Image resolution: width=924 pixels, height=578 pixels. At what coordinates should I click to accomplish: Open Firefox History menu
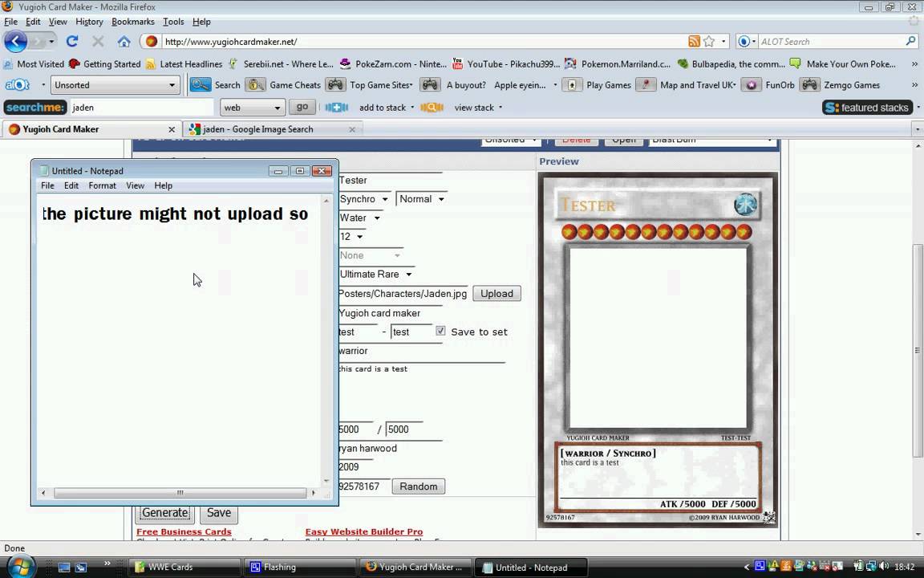(89, 22)
